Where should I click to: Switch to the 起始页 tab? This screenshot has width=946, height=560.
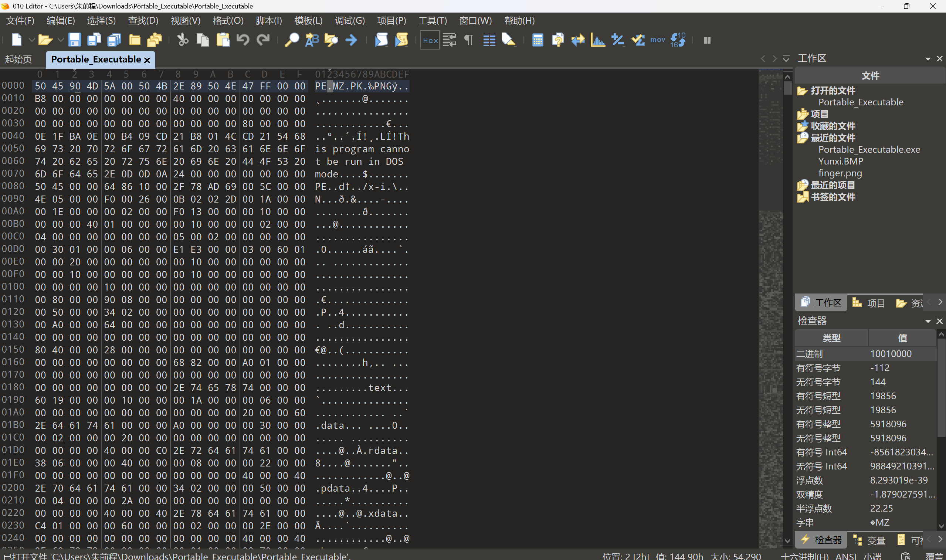point(18,59)
